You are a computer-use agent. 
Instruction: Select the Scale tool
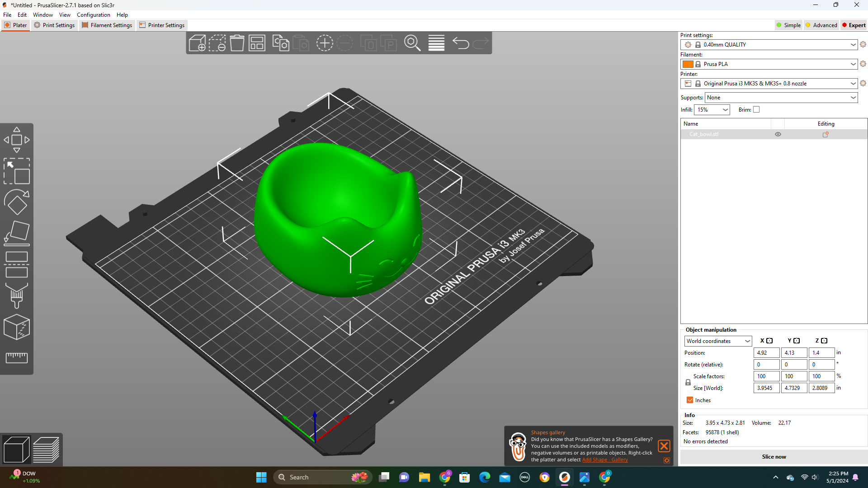(x=17, y=171)
